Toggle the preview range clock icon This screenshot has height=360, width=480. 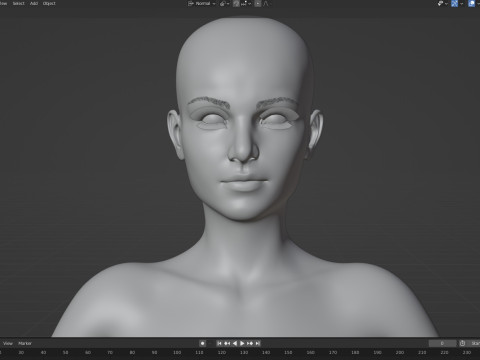tap(462, 343)
